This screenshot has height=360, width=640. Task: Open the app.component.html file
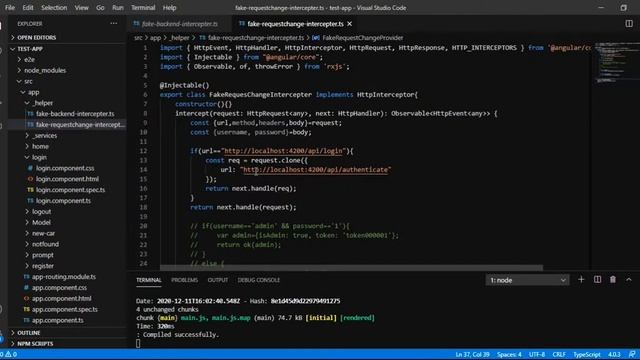tap(62, 298)
